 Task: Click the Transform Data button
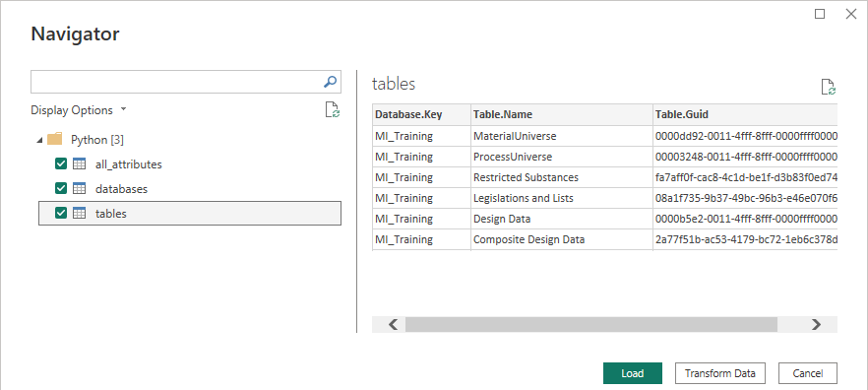pos(719,373)
